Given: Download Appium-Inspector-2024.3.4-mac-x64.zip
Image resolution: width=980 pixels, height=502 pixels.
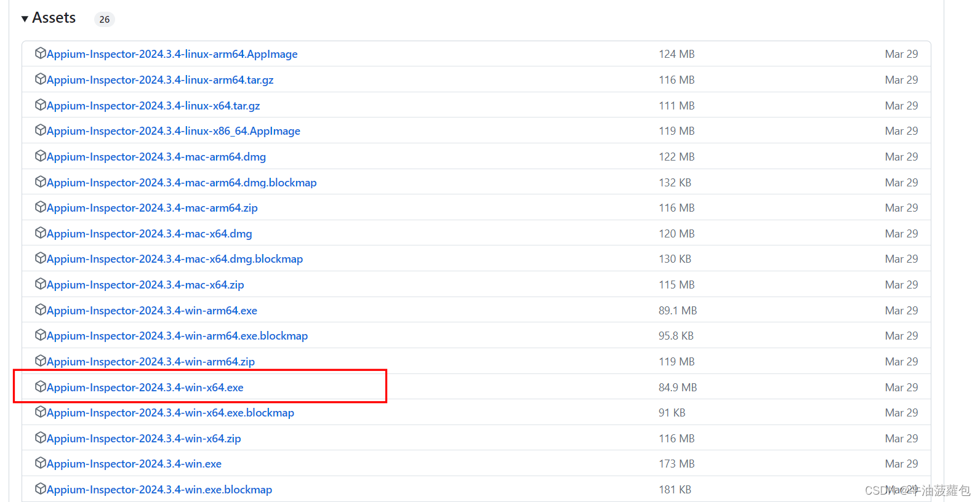Looking at the screenshot, I should click(x=145, y=285).
